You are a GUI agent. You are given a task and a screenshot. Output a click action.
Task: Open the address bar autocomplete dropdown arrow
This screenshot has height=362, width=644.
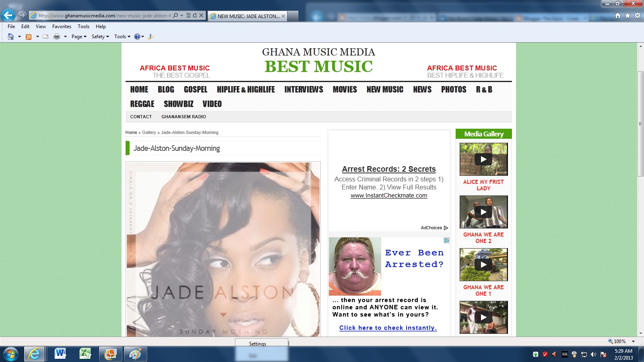(x=182, y=16)
